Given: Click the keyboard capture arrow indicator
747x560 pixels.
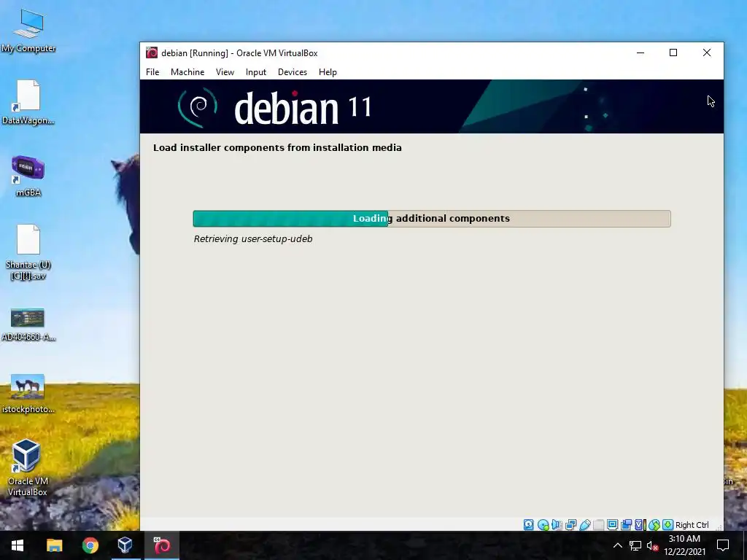Looking at the screenshot, I should point(668,525).
